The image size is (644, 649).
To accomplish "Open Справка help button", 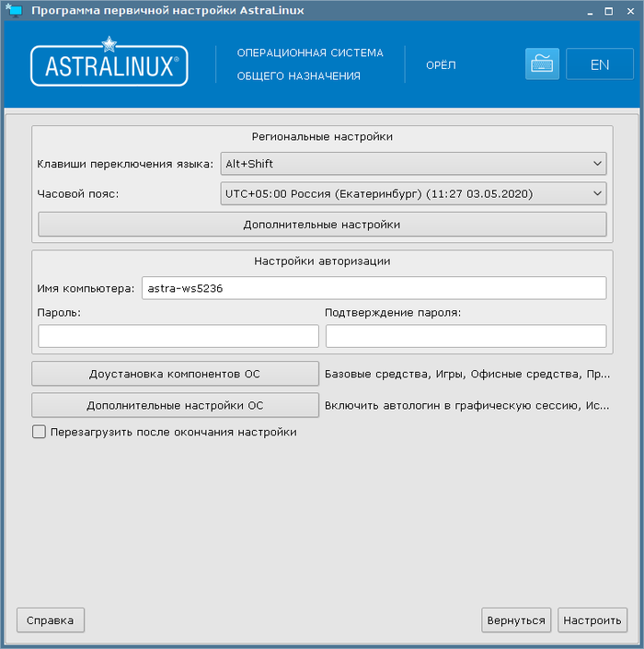I will tap(51, 620).
